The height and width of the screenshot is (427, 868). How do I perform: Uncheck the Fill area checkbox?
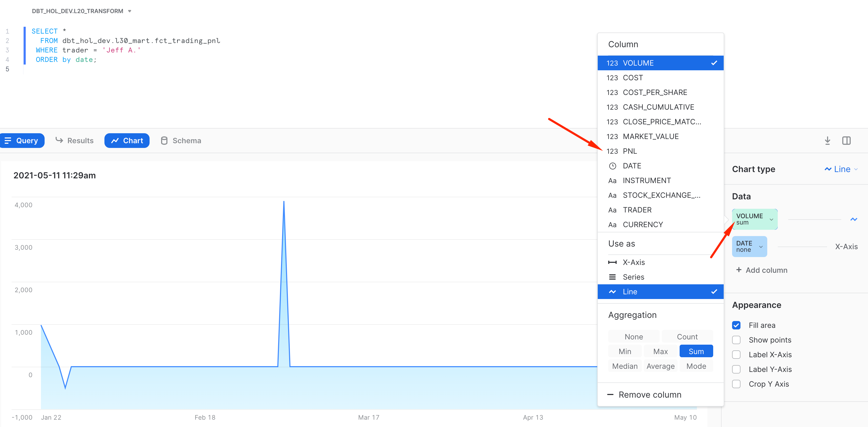click(736, 325)
